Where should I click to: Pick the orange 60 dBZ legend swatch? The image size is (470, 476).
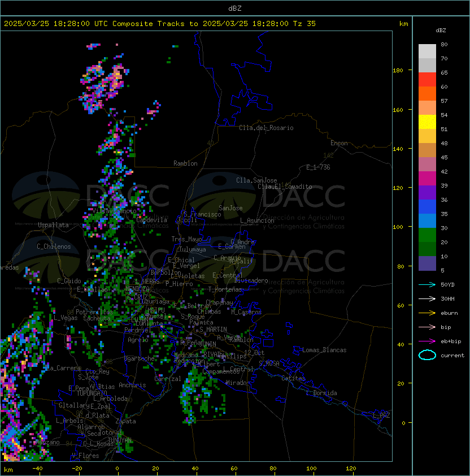point(427,93)
